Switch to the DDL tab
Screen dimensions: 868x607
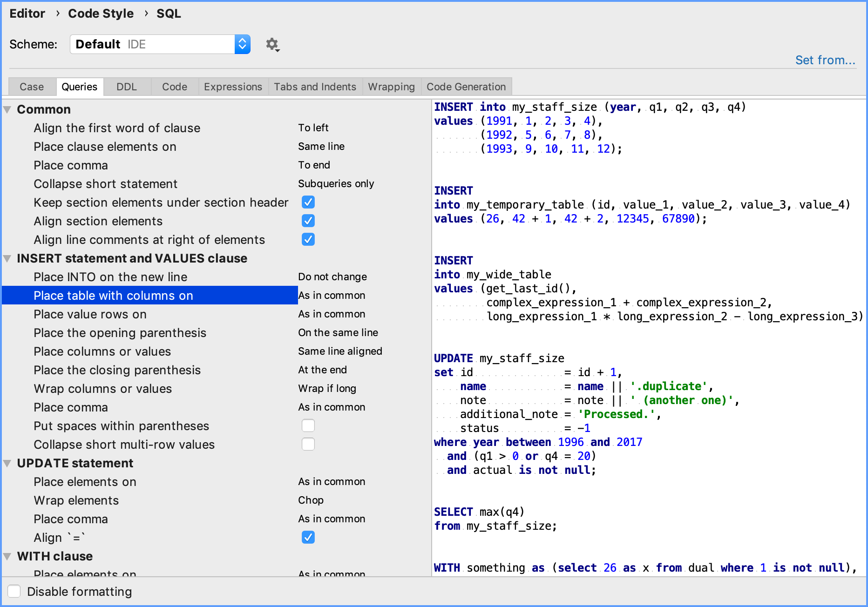[127, 87]
